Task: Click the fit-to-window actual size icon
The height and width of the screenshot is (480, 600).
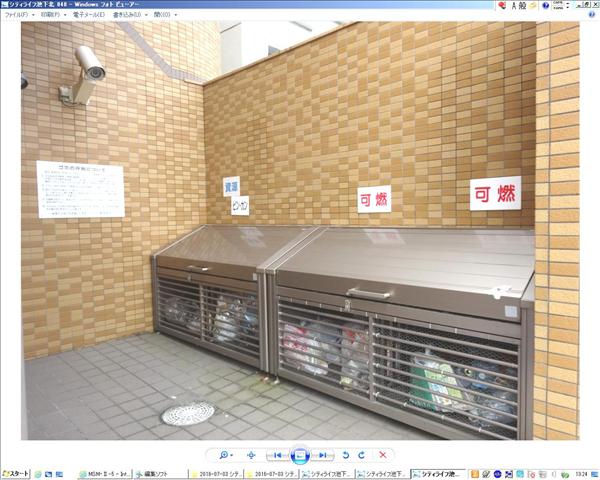Action: coord(251,455)
